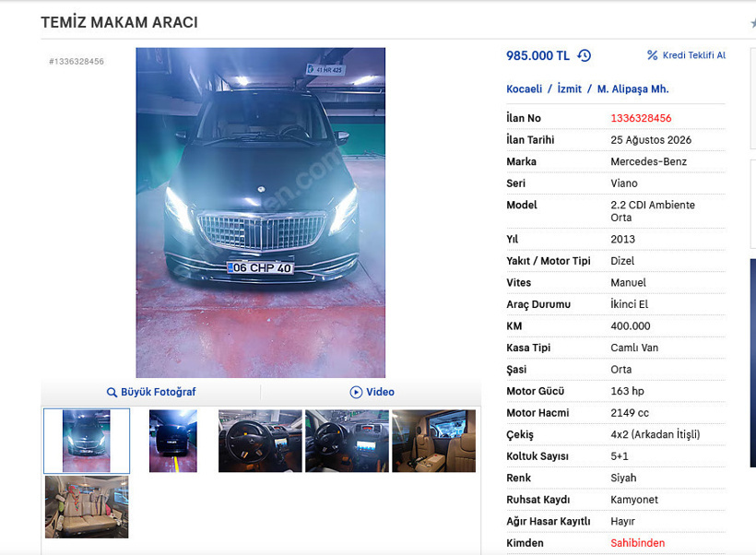Click the 2149 cc engine volume value
Viewport: 756px width, 555px height.
[630, 413]
